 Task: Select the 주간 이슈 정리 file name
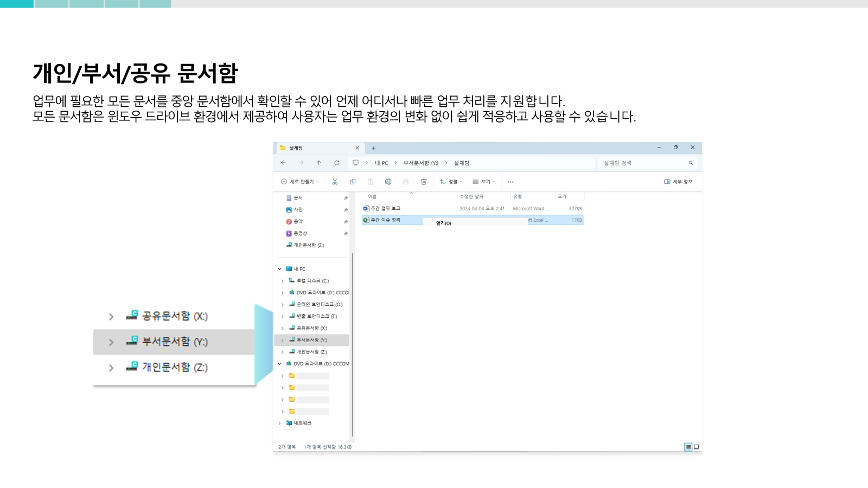(x=385, y=220)
